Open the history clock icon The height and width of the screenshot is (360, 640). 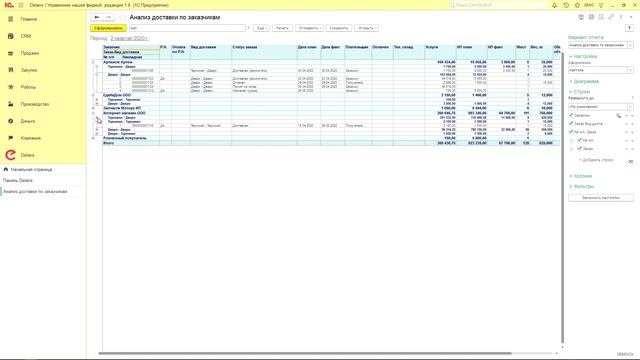click(x=566, y=5)
